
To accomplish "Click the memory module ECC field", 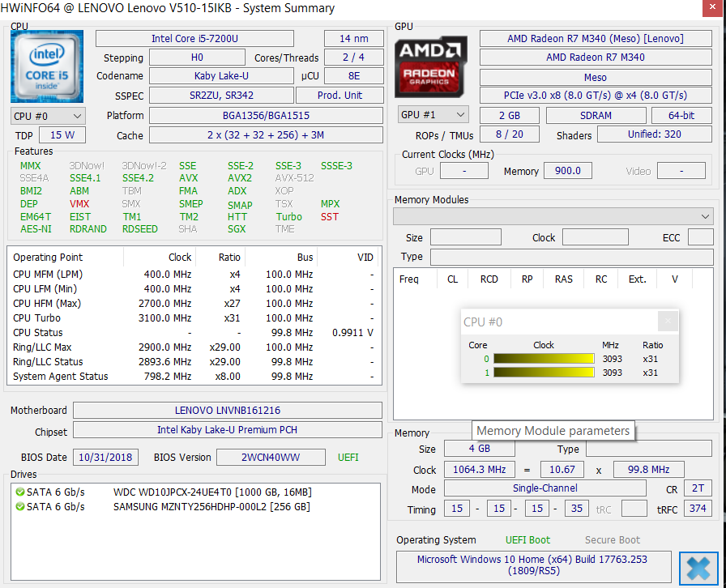I will (x=701, y=237).
